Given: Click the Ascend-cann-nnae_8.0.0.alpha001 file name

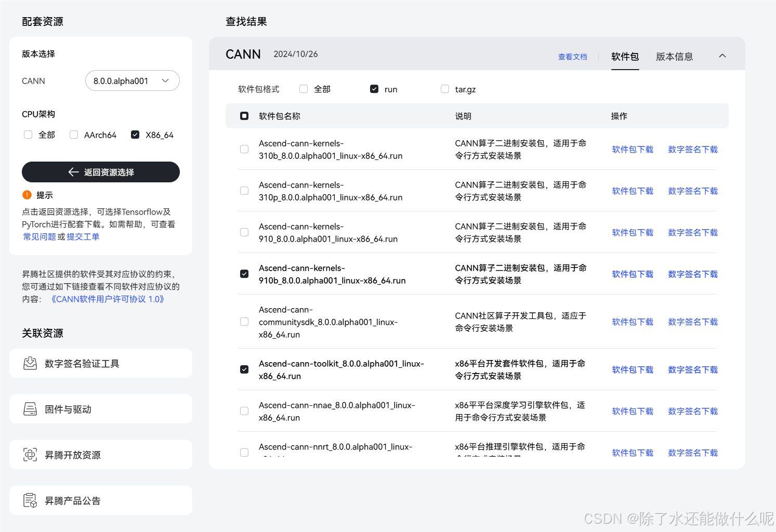Looking at the screenshot, I should click(337, 411).
